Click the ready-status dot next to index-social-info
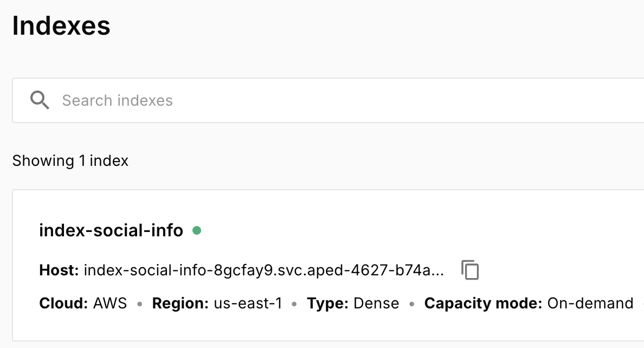The height and width of the screenshot is (348, 644). [197, 230]
